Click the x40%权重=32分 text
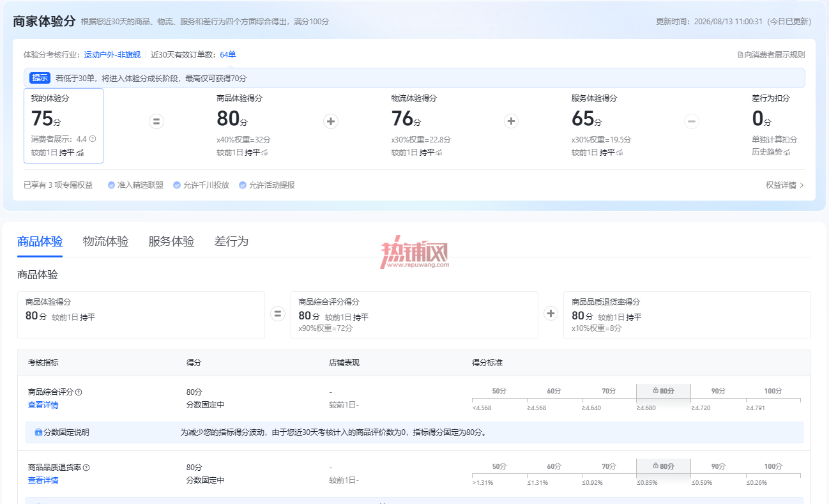Screen dimensions: 829x504 pyautogui.click(x=244, y=139)
